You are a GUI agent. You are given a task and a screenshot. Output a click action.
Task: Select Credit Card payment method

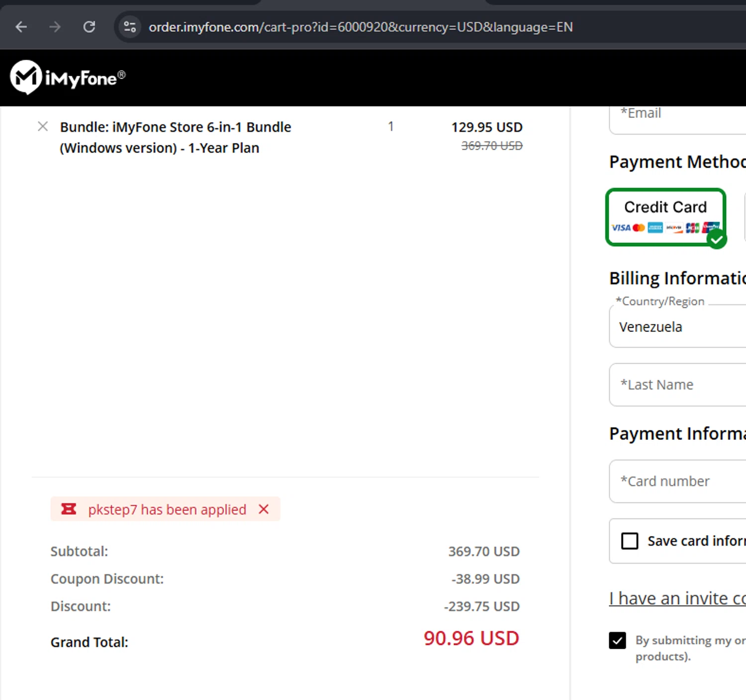click(665, 217)
